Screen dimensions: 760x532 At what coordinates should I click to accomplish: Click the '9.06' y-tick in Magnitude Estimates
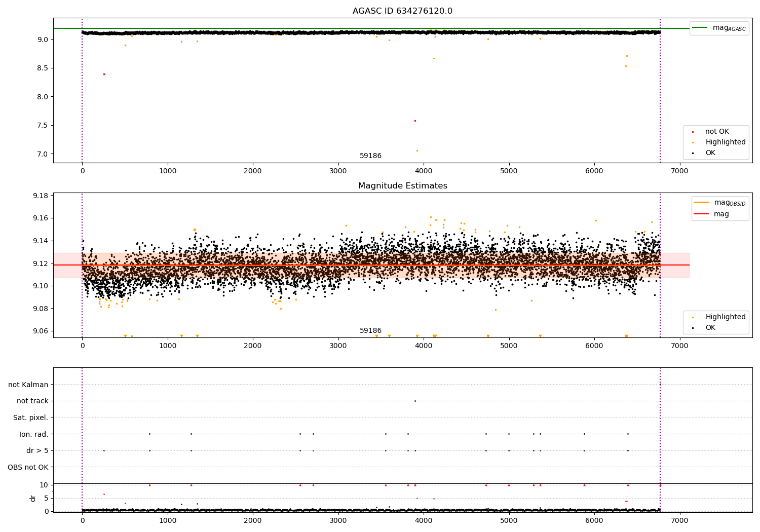tap(40, 331)
